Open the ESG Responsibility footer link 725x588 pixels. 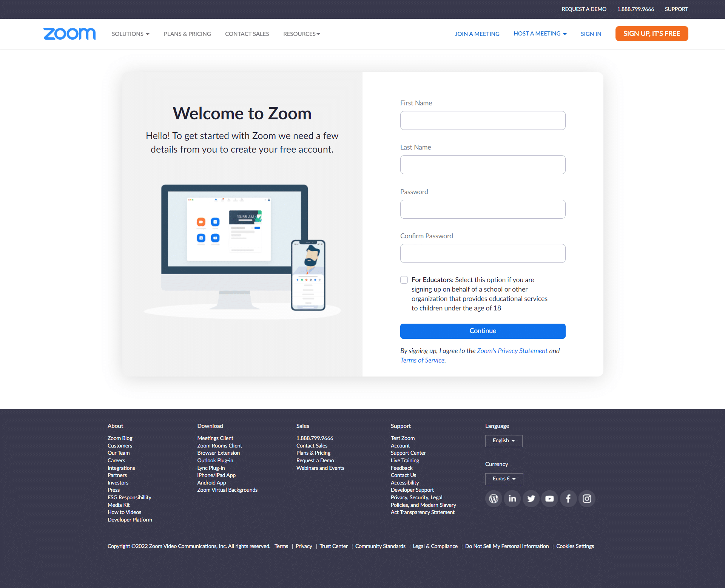(x=129, y=497)
